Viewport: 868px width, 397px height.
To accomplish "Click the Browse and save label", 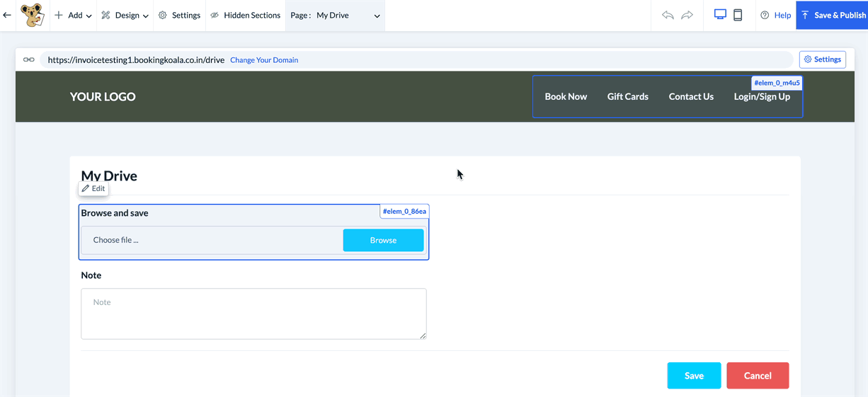I will [115, 213].
